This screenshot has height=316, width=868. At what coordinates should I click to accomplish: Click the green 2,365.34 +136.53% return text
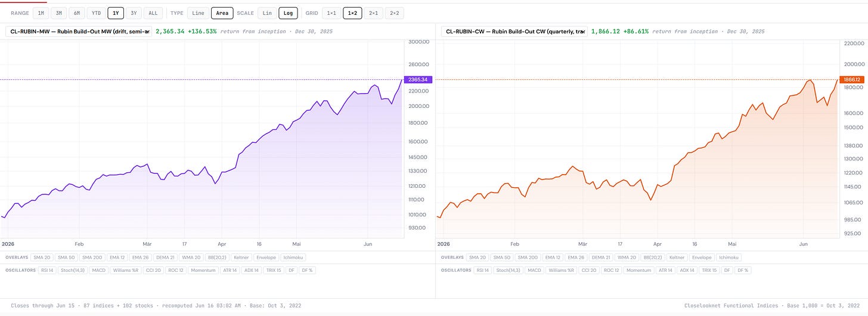tap(185, 31)
